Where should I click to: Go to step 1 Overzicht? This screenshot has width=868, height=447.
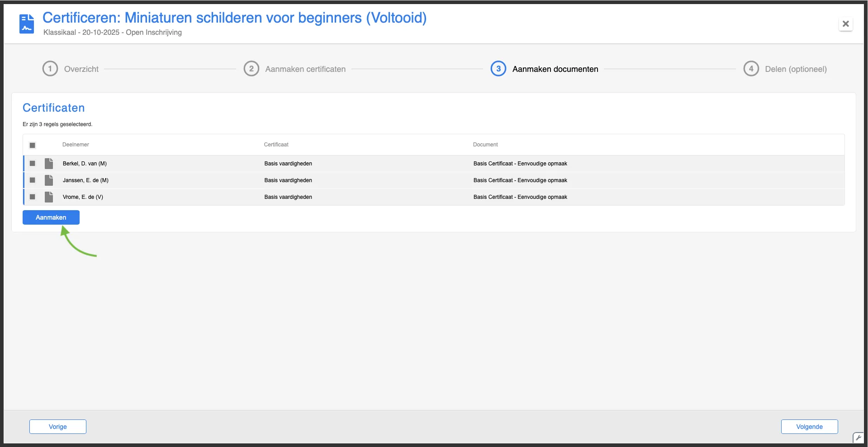tap(71, 69)
